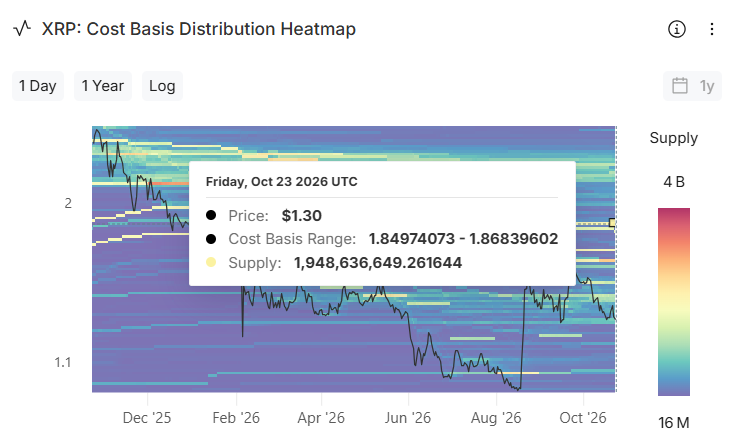Click the yellow Supply dot in tooltip
This screenshot has height=442, width=737.
pos(211,262)
